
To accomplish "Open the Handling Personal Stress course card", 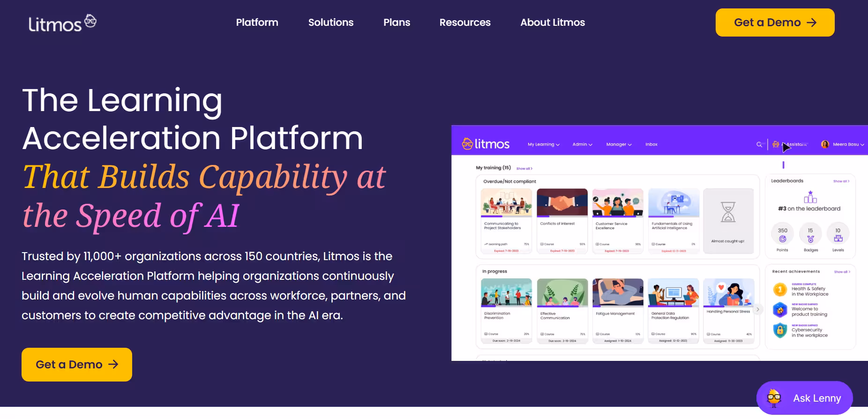I will [x=729, y=311].
